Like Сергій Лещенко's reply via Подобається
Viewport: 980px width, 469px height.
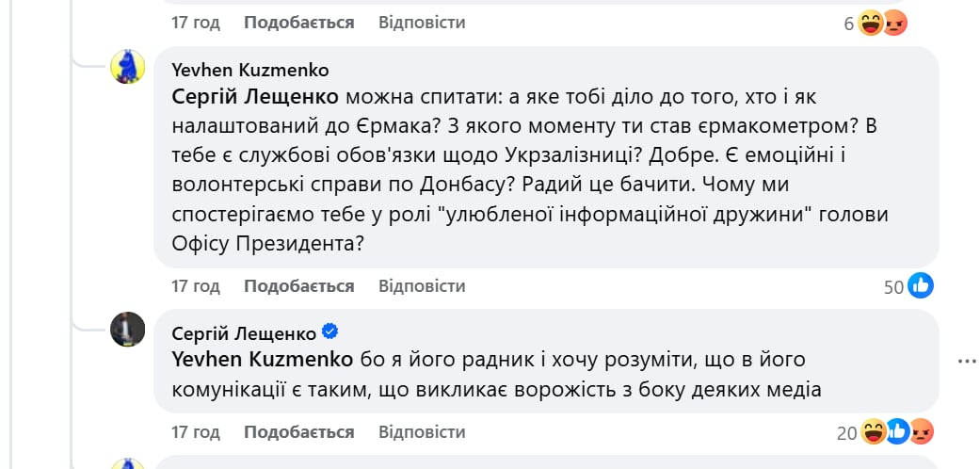(x=298, y=432)
